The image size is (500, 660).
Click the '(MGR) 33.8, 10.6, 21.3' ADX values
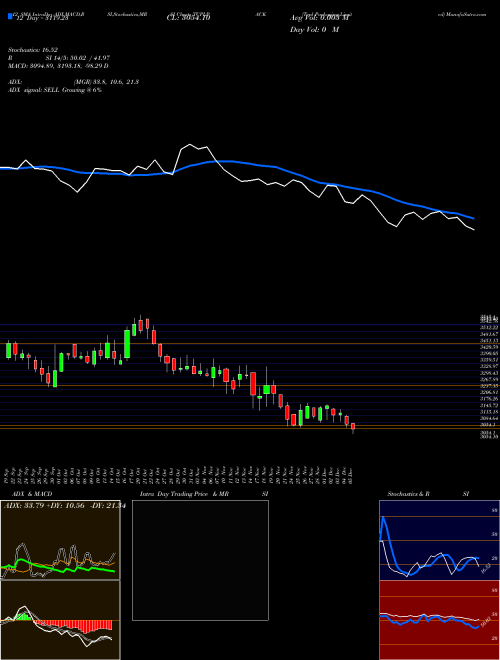tap(106, 82)
